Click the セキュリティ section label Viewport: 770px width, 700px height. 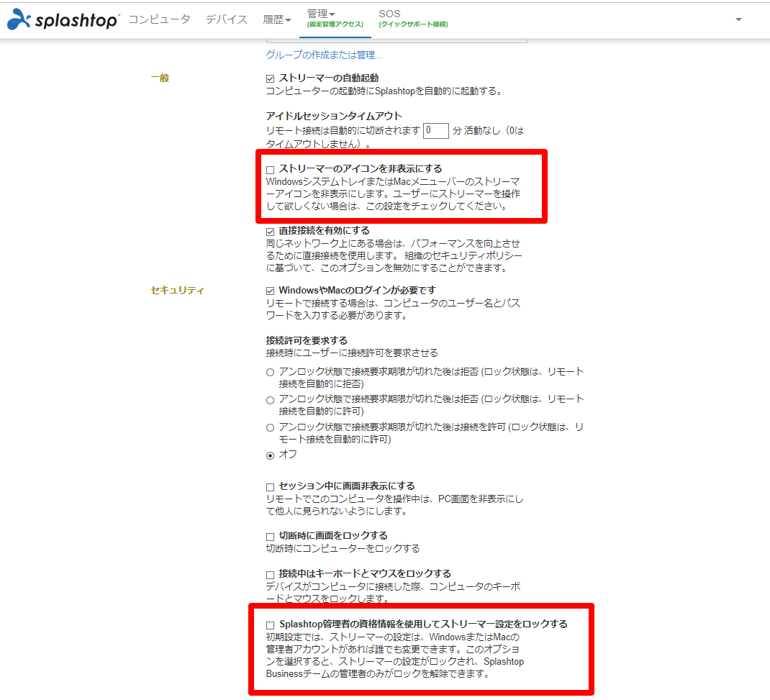click(x=177, y=290)
